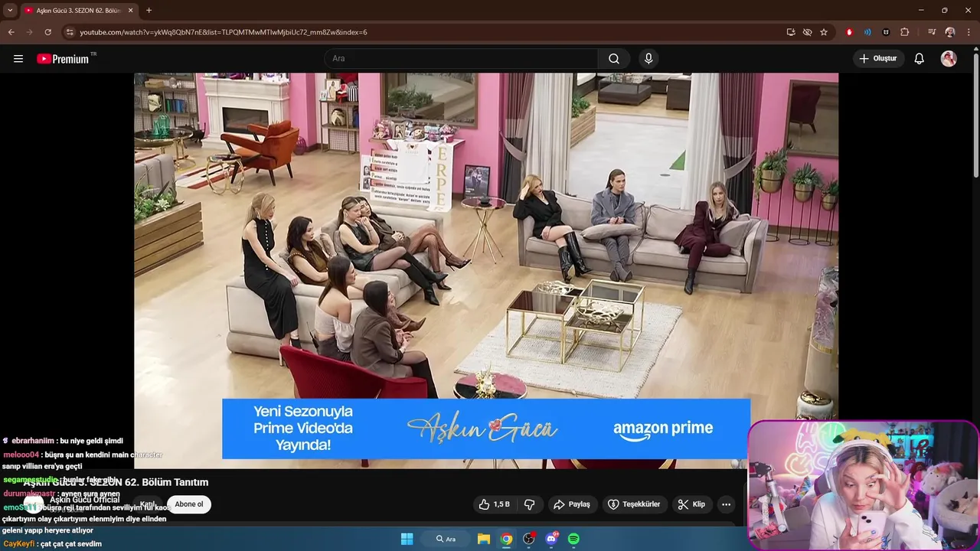Screen dimensions: 980x551
Task: Click the amazon prime banner
Action: 486,429
